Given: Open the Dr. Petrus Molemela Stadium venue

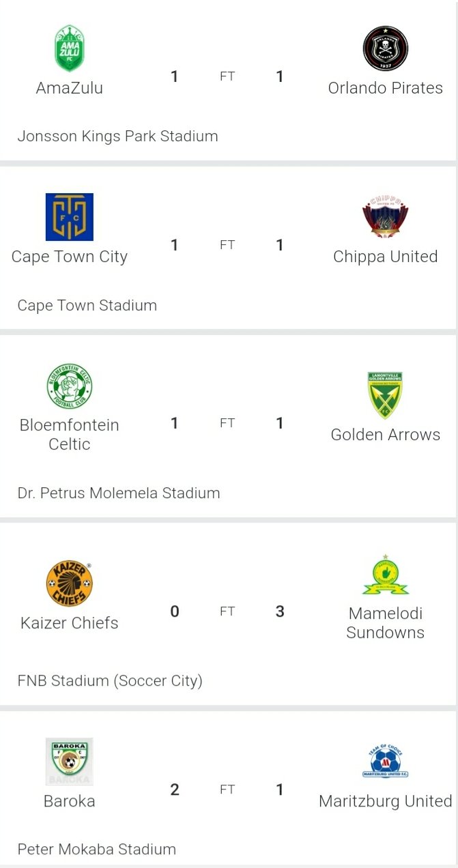Looking at the screenshot, I should point(119,493).
